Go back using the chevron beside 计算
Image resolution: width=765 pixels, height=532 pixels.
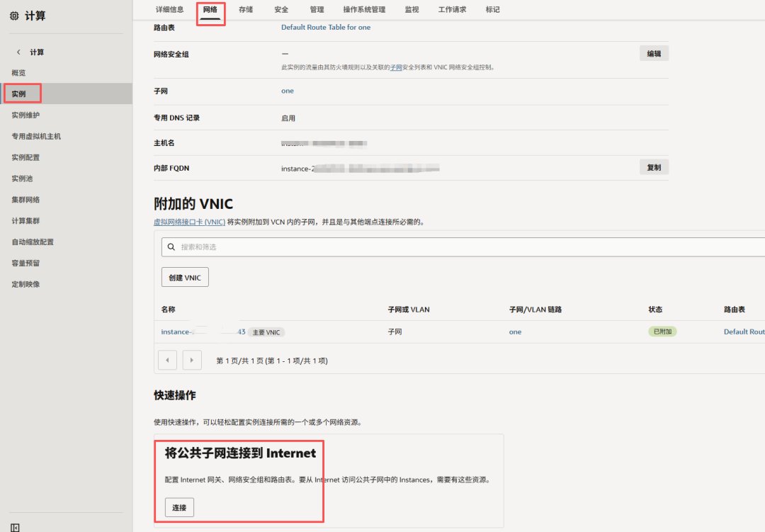point(18,52)
